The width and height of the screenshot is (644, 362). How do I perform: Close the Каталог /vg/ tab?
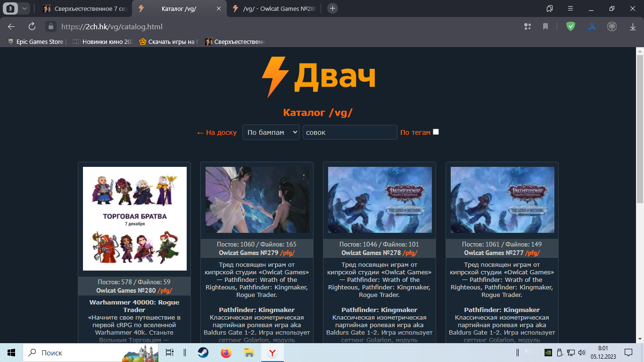[219, 8]
